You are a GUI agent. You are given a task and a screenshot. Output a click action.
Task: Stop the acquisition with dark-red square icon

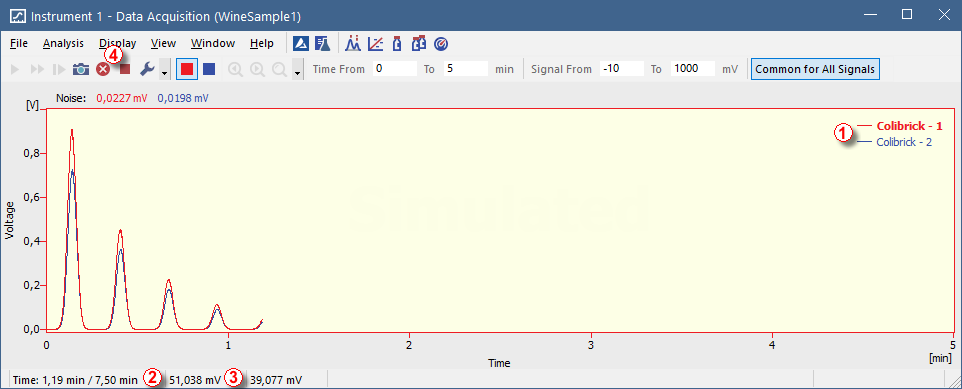pyautogui.click(x=125, y=69)
